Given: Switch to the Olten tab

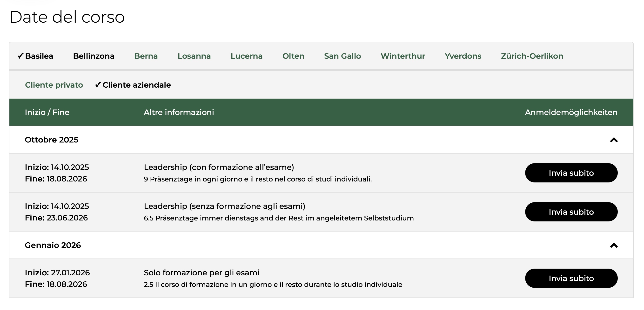Looking at the screenshot, I should tap(293, 56).
